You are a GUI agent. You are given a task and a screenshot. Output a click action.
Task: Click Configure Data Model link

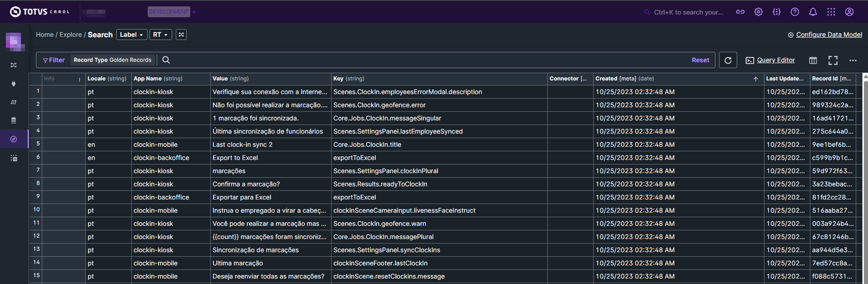[x=828, y=35]
